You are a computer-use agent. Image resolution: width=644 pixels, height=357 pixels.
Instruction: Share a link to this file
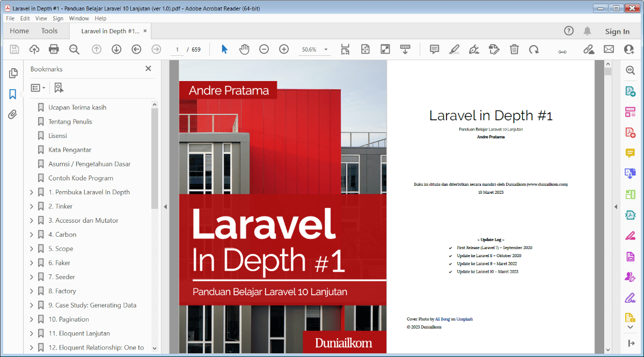[589, 49]
